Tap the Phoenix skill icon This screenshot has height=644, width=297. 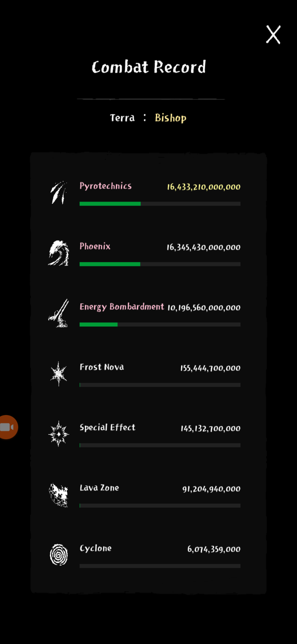tap(59, 253)
